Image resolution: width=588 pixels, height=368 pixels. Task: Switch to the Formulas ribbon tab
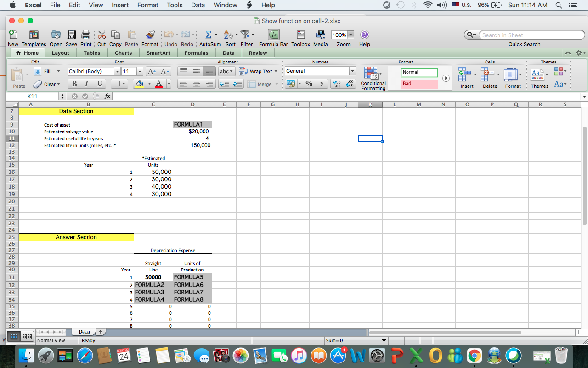(196, 53)
